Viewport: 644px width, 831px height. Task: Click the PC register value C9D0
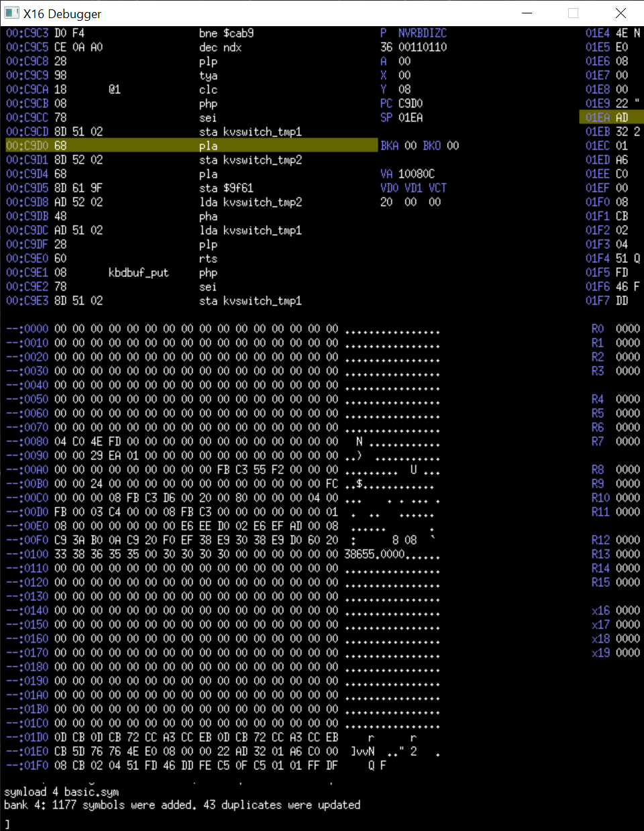(x=411, y=103)
